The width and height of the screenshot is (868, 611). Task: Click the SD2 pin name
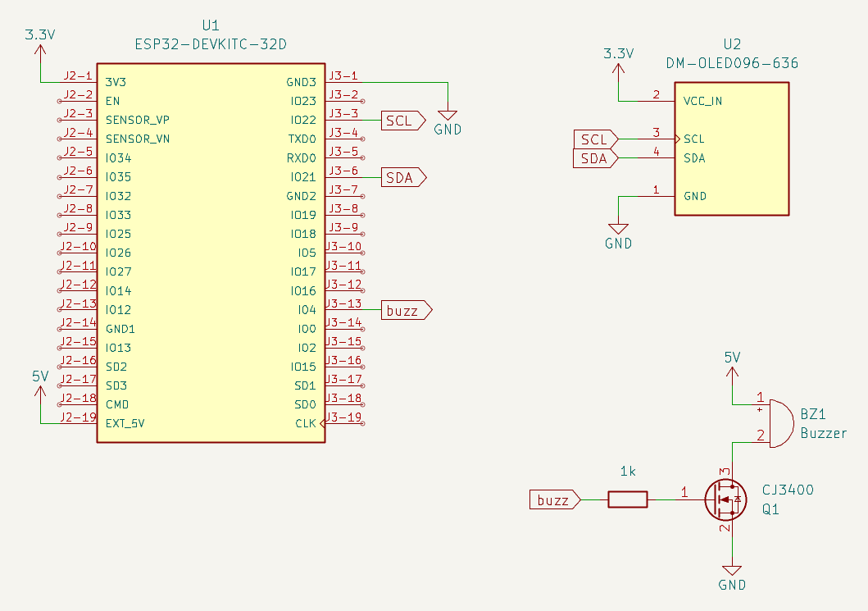pyautogui.click(x=116, y=367)
